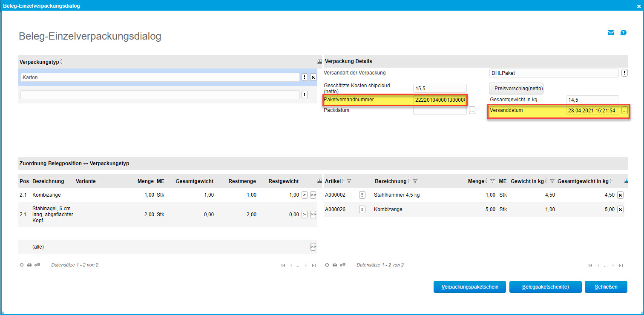The image size is (644, 315).
Task: Open filter for Gewicht in kg column
Action: [x=552, y=181]
